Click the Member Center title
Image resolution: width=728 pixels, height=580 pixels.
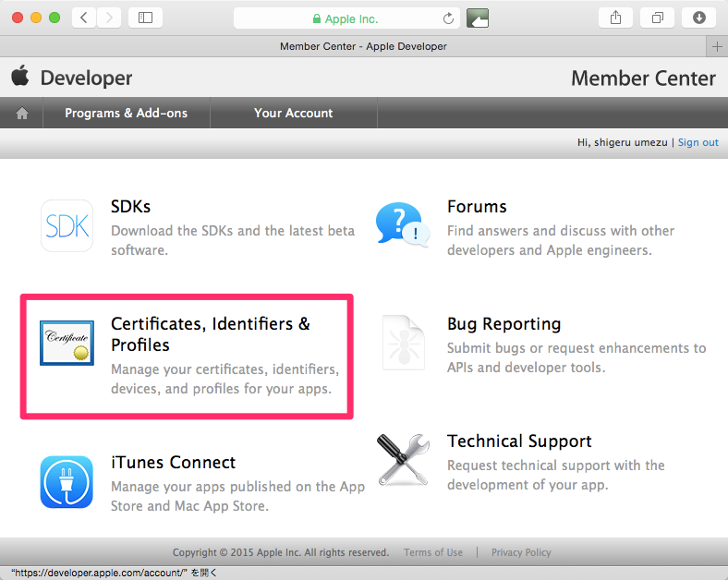(643, 78)
